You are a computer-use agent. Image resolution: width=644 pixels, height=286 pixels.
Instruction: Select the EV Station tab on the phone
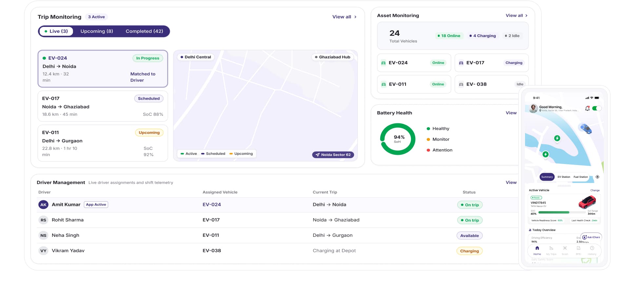click(x=564, y=177)
